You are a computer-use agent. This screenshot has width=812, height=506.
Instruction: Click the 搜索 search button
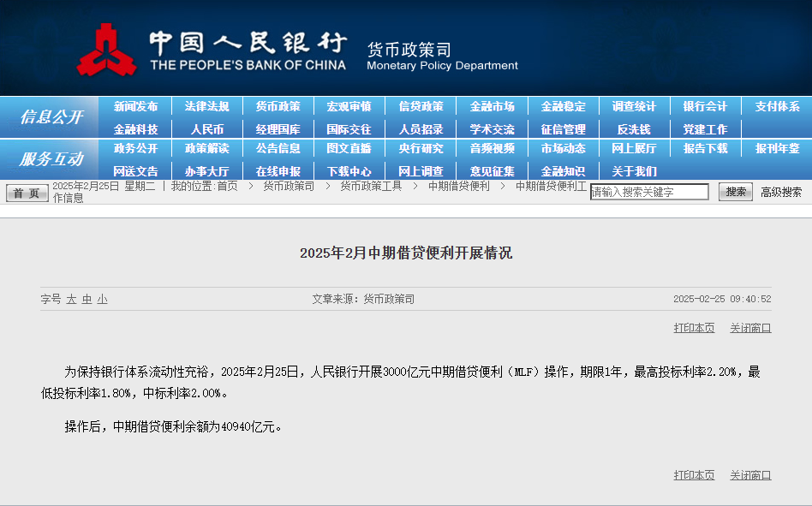(x=734, y=192)
